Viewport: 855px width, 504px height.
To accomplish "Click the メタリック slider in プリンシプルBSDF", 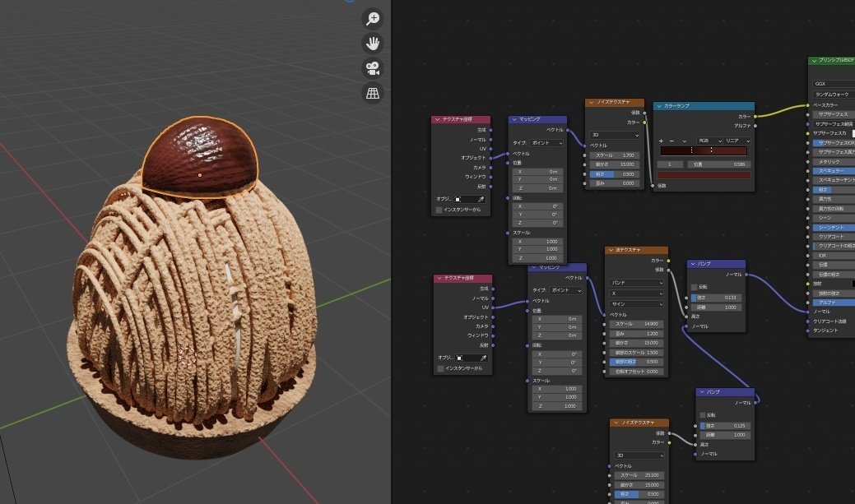I will coord(834,162).
